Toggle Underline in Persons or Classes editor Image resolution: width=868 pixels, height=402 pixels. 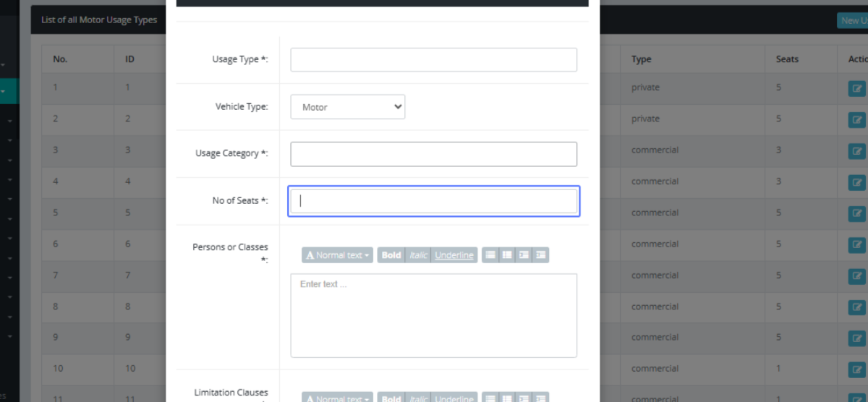click(454, 255)
